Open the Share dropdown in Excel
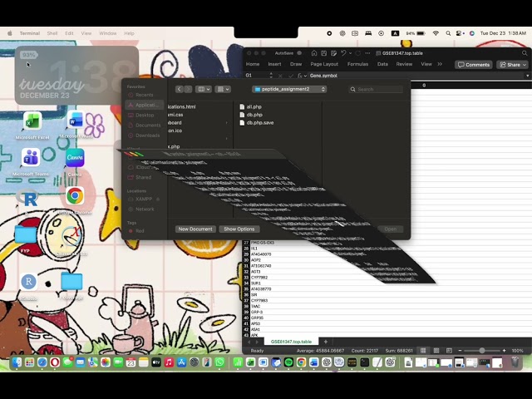Viewport: 532px width, 399px height. coord(514,64)
